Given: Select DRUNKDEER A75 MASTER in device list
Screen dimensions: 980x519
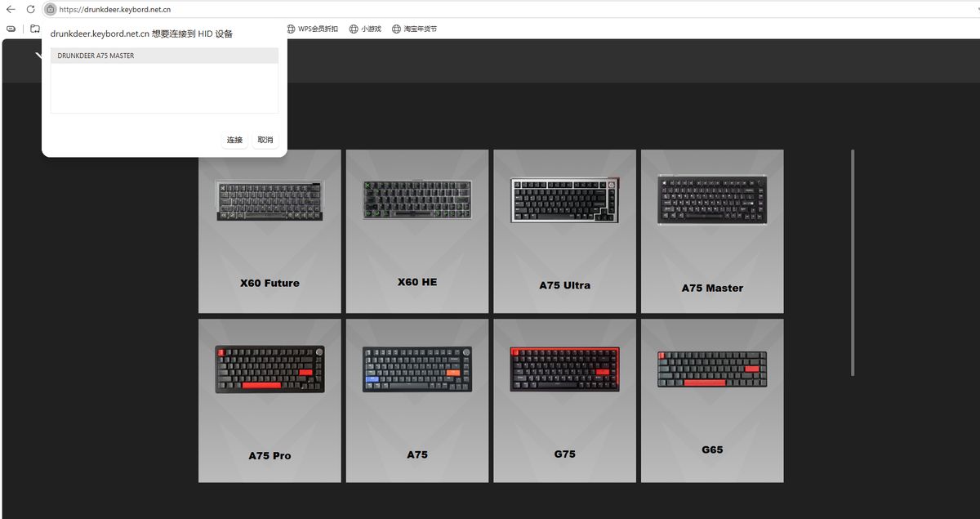Looking at the screenshot, I should 164,56.
